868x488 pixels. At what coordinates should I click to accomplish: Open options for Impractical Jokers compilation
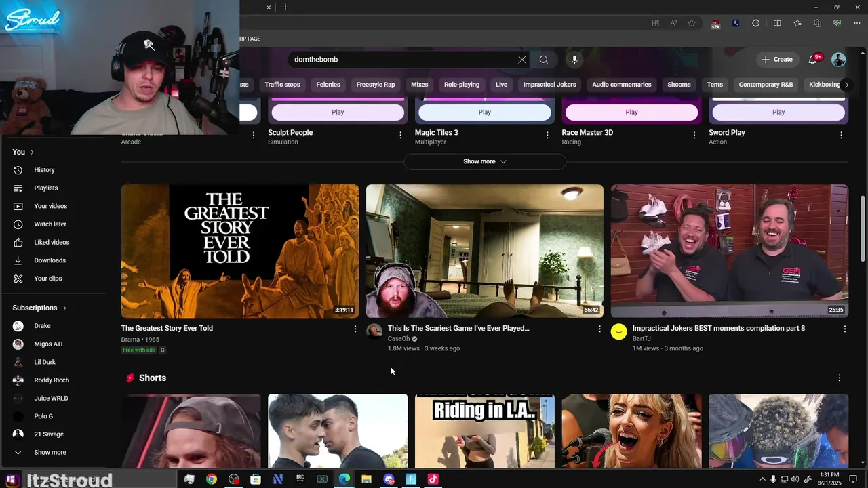tap(845, 329)
